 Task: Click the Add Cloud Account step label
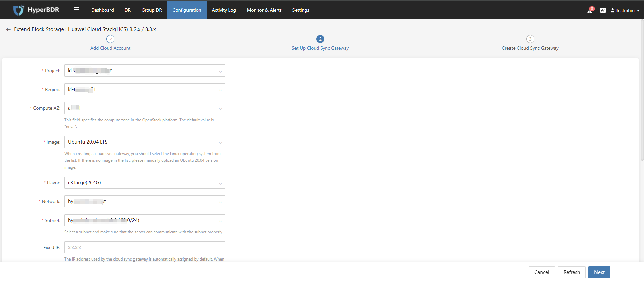pyautogui.click(x=110, y=48)
